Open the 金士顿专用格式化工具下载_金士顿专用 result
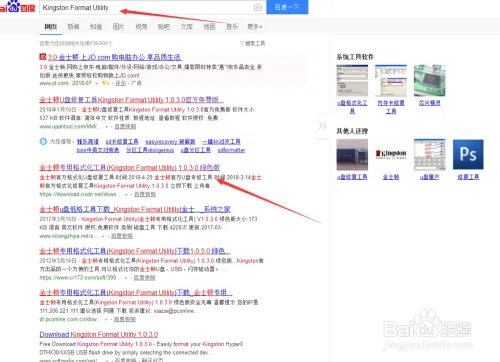The width and height of the screenshot is (500, 362). pyautogui.click(x=136, y=293)
